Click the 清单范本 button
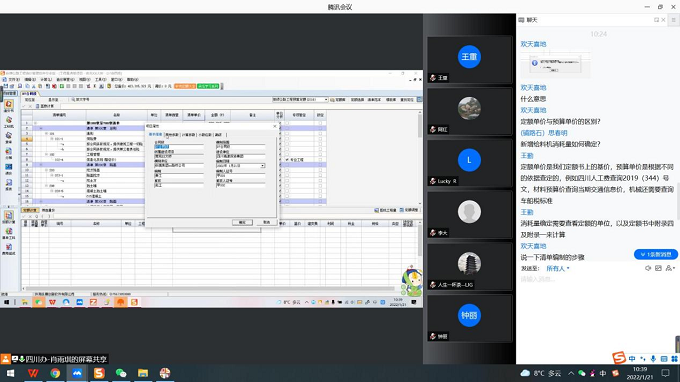The height and width of the screenshot is (382, 680). tap(373, 100)
